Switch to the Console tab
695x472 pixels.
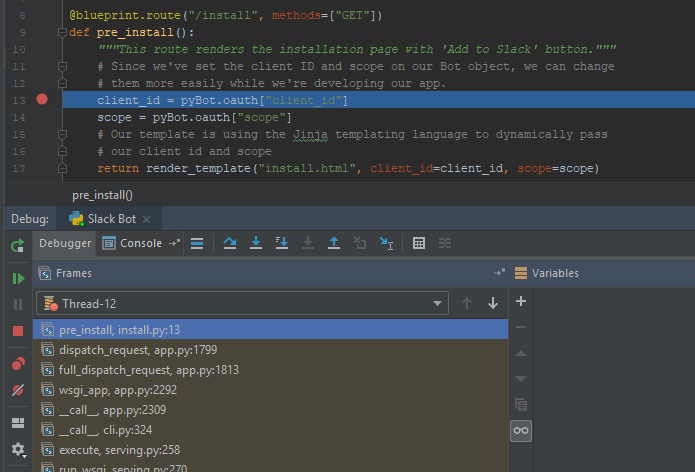(x=140, y=243)
